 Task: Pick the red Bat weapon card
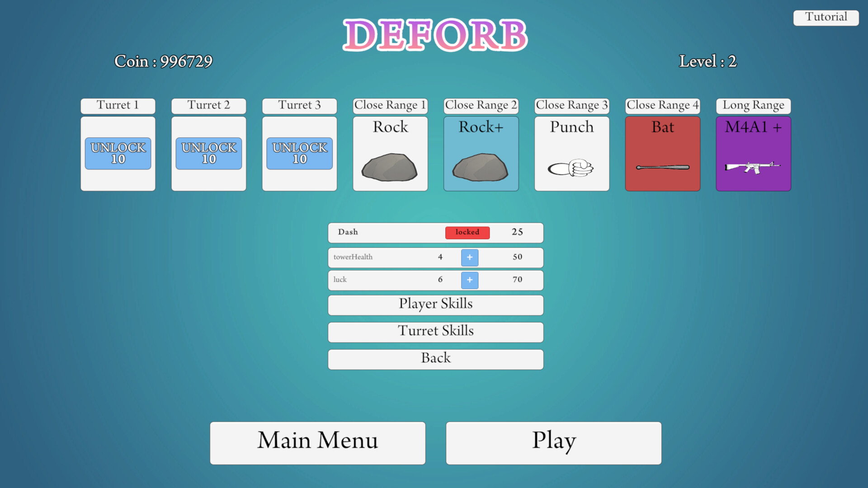tap(663, 154)
